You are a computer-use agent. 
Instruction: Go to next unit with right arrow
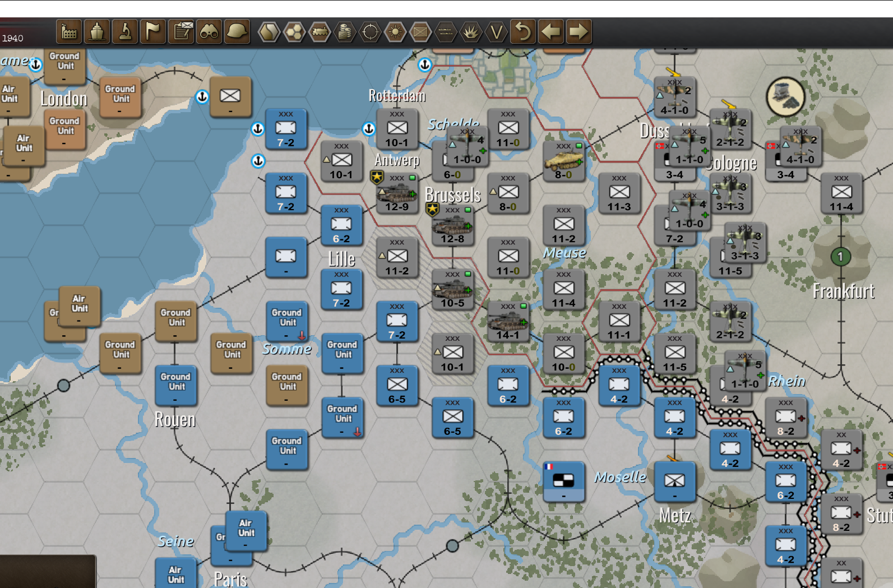pos(579,31)
